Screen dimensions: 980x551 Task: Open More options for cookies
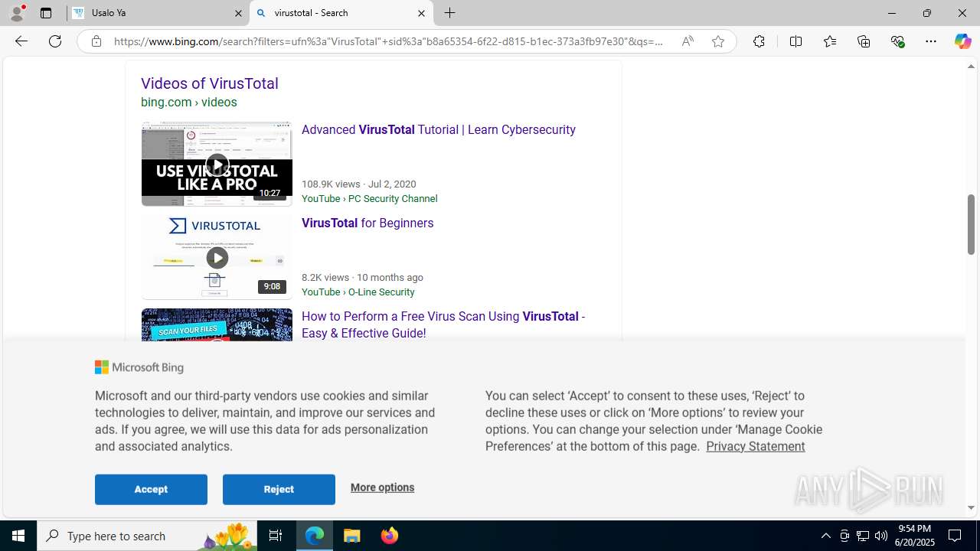click(382, 487)
